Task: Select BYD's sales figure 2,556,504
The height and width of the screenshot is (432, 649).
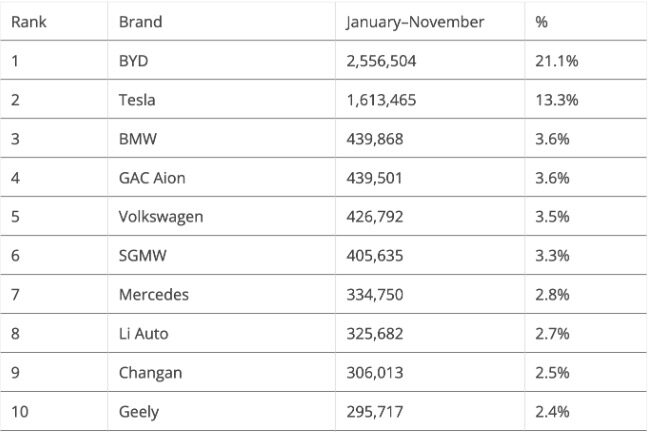Action: click(x=381, y=61)
